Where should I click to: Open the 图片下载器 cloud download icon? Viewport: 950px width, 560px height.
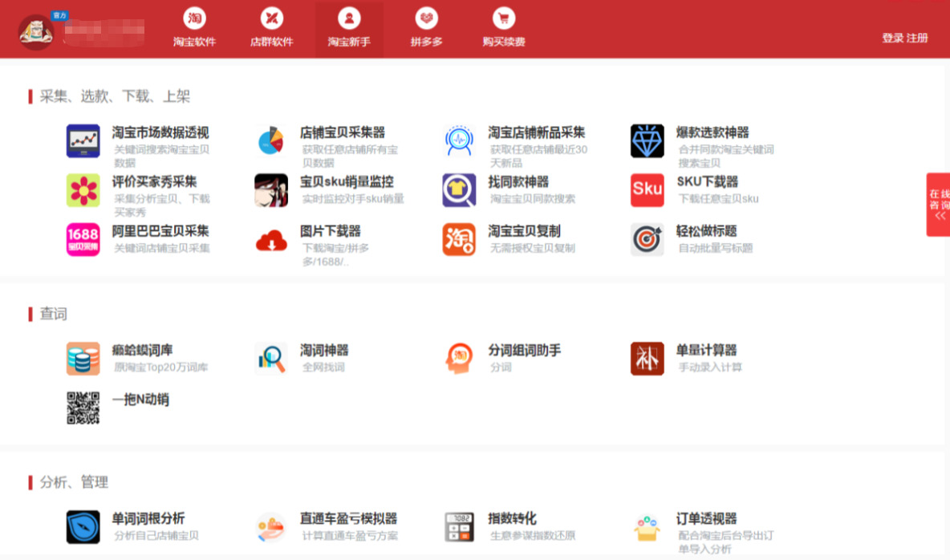pyautogui.click(x=271, y=240)
